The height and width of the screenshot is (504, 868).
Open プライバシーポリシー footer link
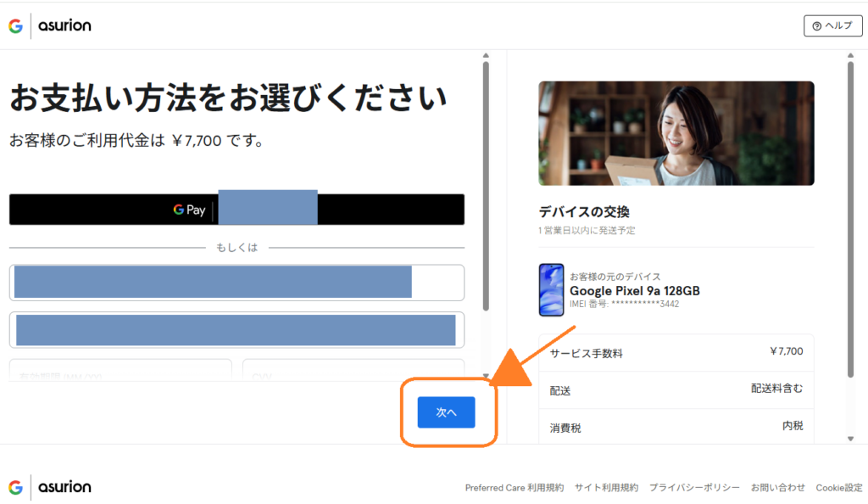coord(694,488)
